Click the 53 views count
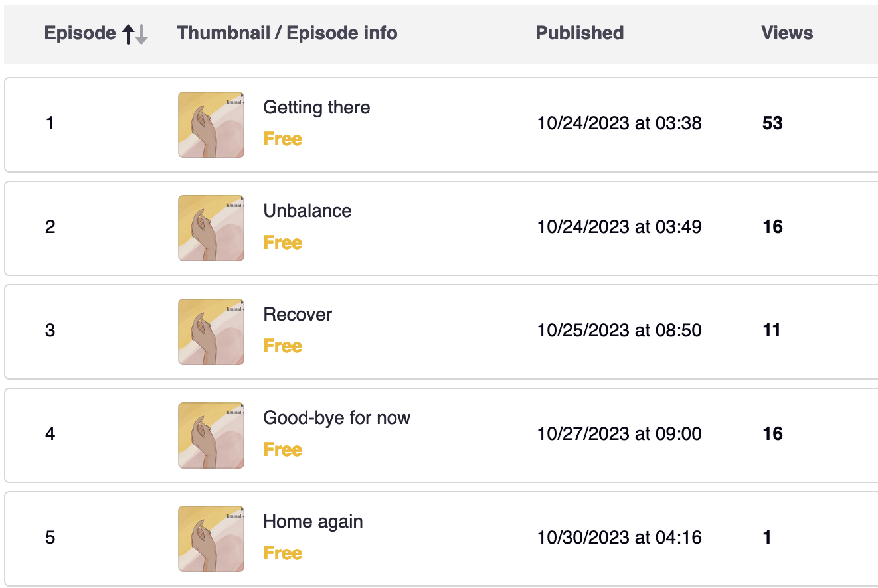878x588 pixels. (772, 123)
